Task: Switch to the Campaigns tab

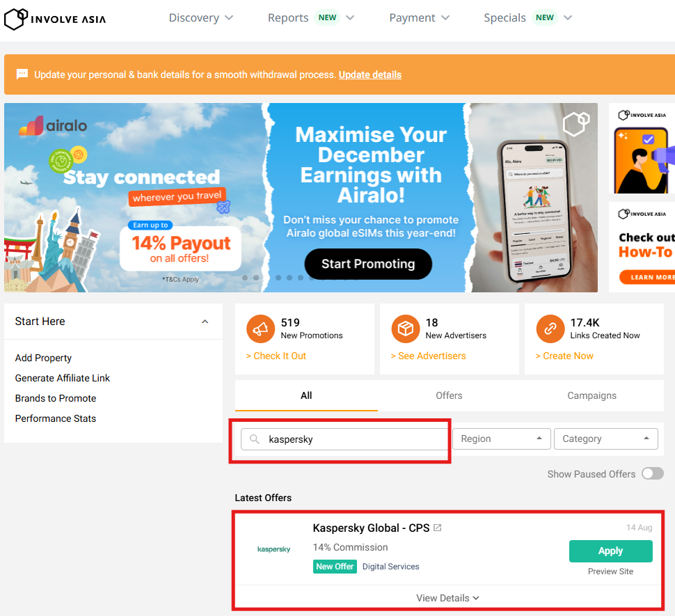Action: (591, 395)
